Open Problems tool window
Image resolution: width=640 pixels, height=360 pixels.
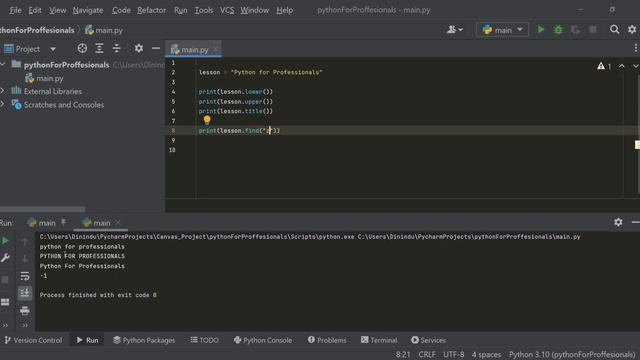pyautogui.click(x=327, y=340)
